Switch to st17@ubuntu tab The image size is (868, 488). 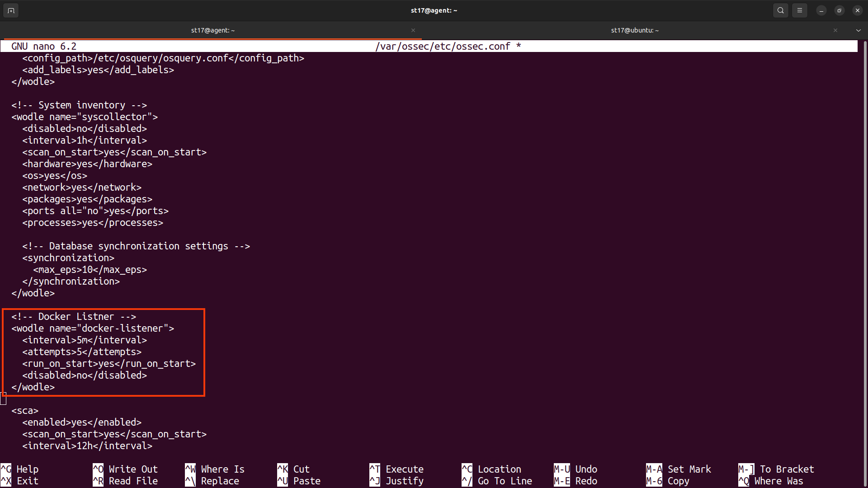click(x=635, y=30)
